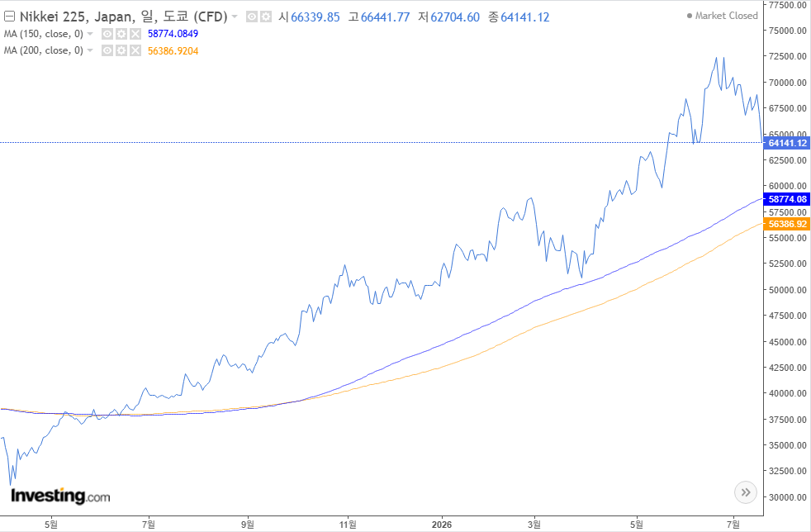Collapse the chart legend with minus box
Screen dimensions: 811x532
[9, 17]
